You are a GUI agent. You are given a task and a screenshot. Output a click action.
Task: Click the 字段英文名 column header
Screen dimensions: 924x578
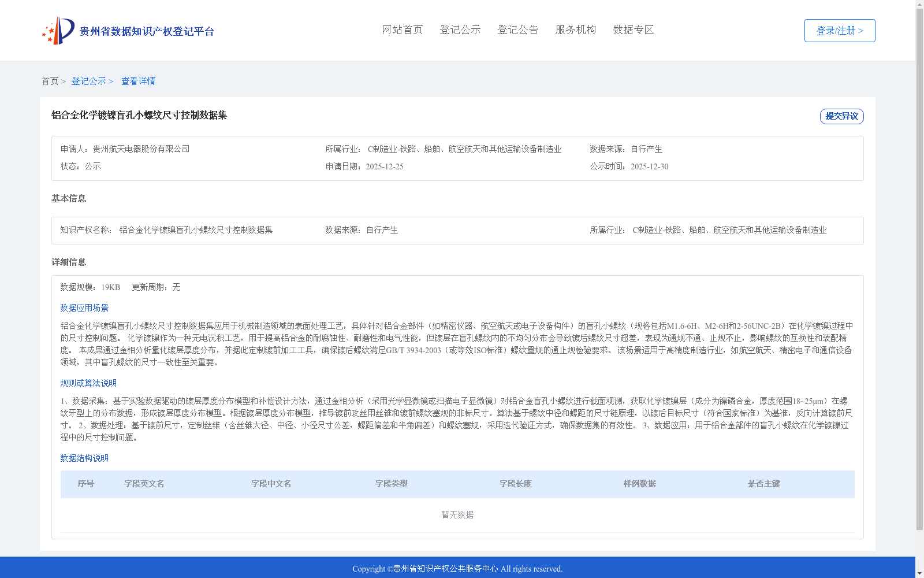144,484
